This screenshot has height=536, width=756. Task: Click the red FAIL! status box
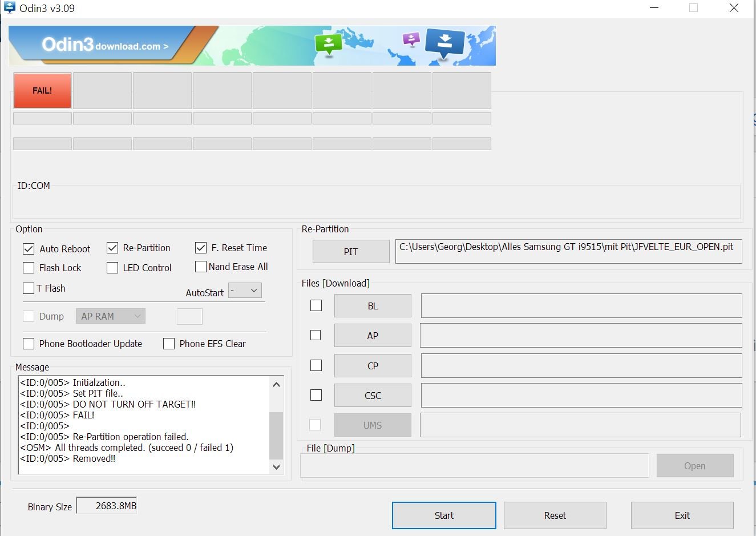(42, 90)
